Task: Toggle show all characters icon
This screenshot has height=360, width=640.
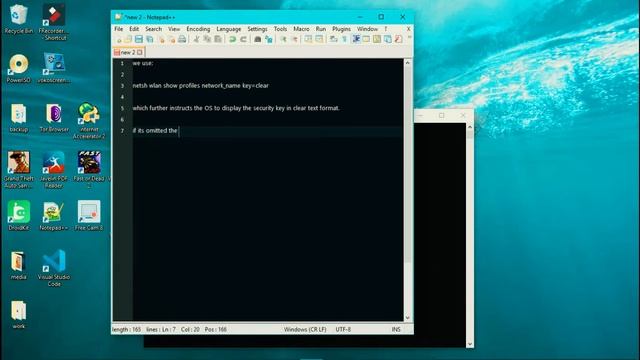Action: [344, 39]
